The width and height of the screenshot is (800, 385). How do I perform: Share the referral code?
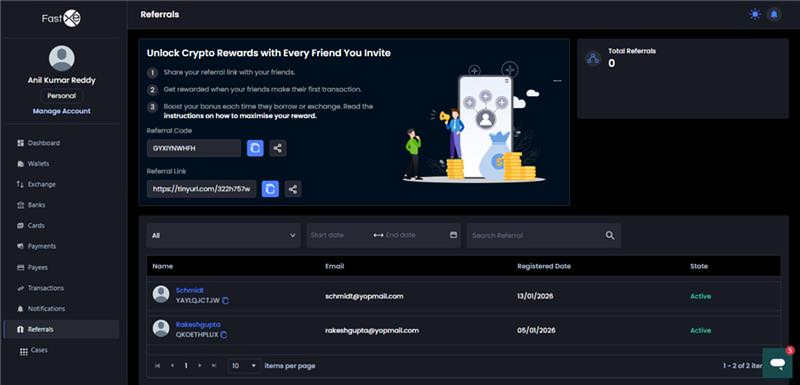click(278, 148)
